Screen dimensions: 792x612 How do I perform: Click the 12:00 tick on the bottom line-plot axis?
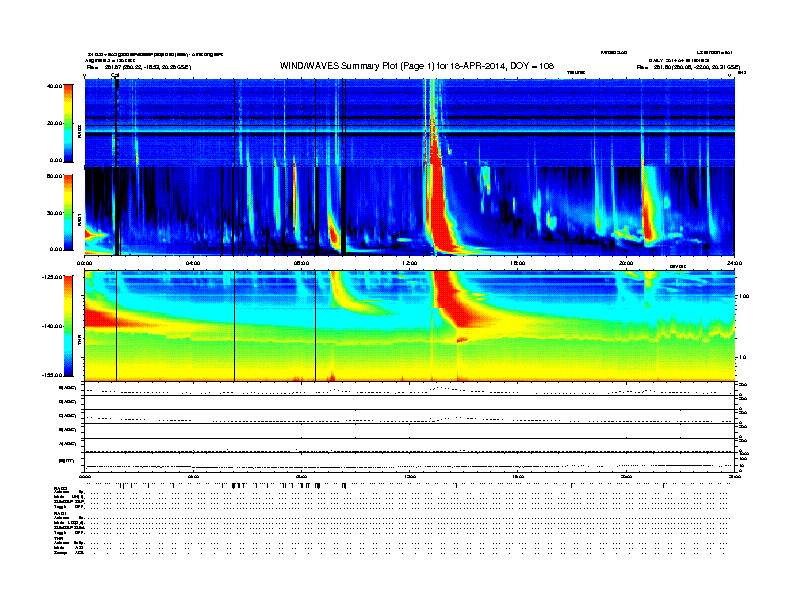(x=410, y=477)
